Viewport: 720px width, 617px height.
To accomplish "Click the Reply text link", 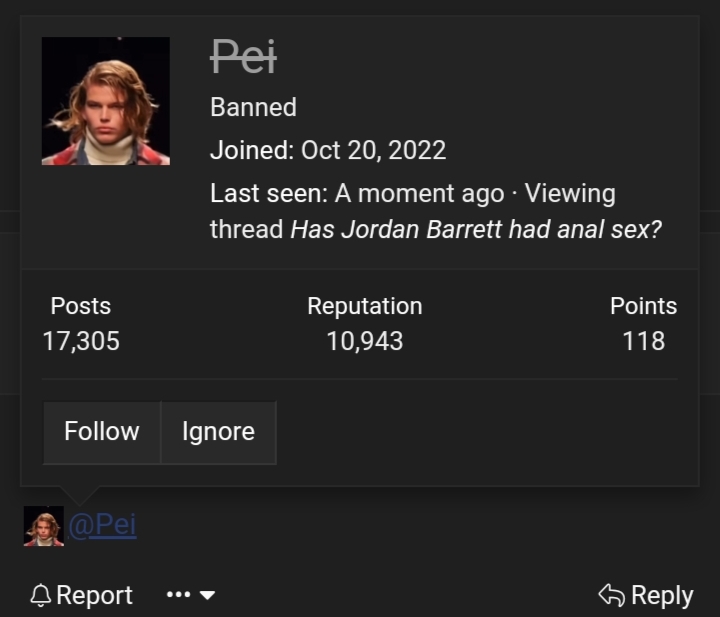I will [x=662, y=596].
